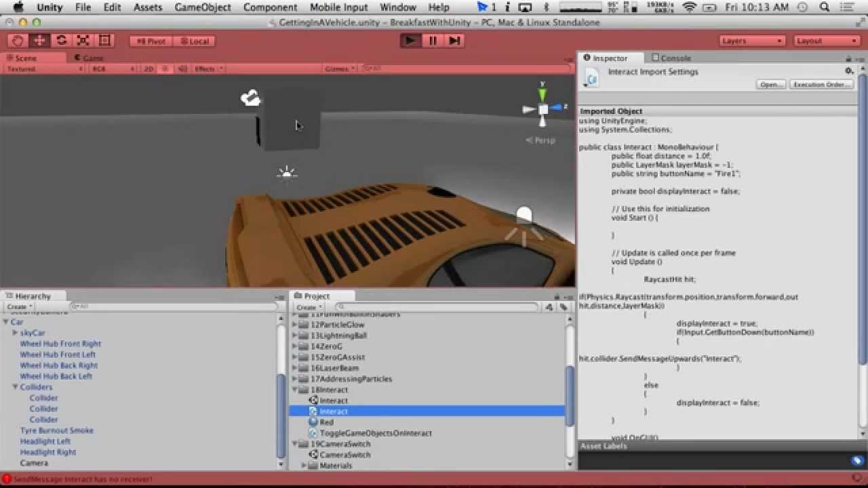The image size is (868, 488).
Task: Expand the 12ParticleGlow folder
Action: (x=295, y=325)
